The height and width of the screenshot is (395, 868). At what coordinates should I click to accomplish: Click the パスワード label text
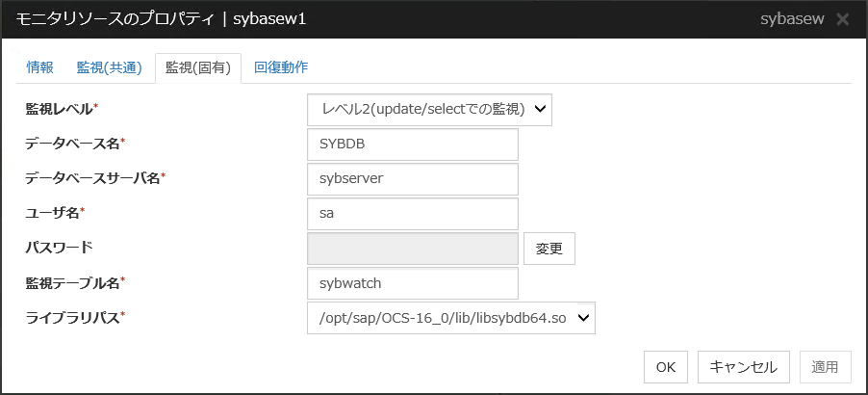[59, 248]
